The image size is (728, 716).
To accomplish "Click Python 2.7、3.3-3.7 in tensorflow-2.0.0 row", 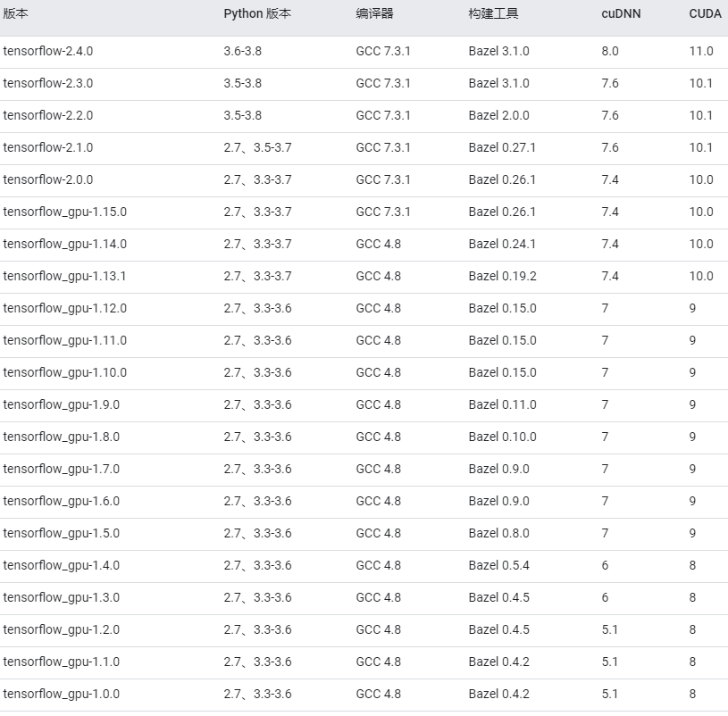I will [257, 179].
